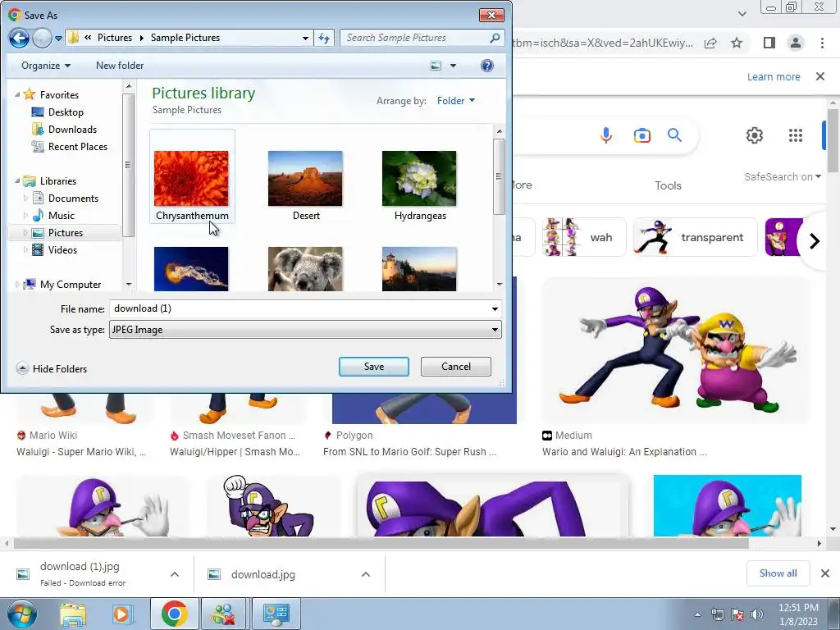The width and height of the screenshot is (840, 630).
Task: Collapse the Libraries tree group
Action: click(18, 180)
